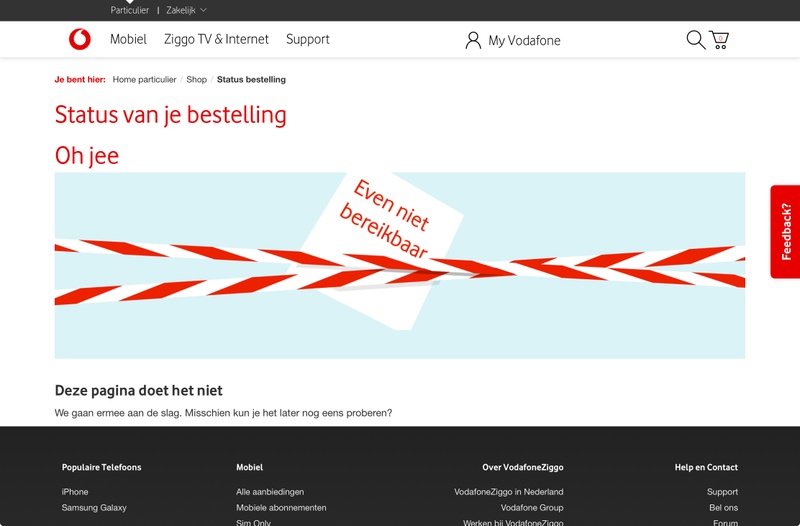Select the Particulier tab

click(x=130, y=10)
